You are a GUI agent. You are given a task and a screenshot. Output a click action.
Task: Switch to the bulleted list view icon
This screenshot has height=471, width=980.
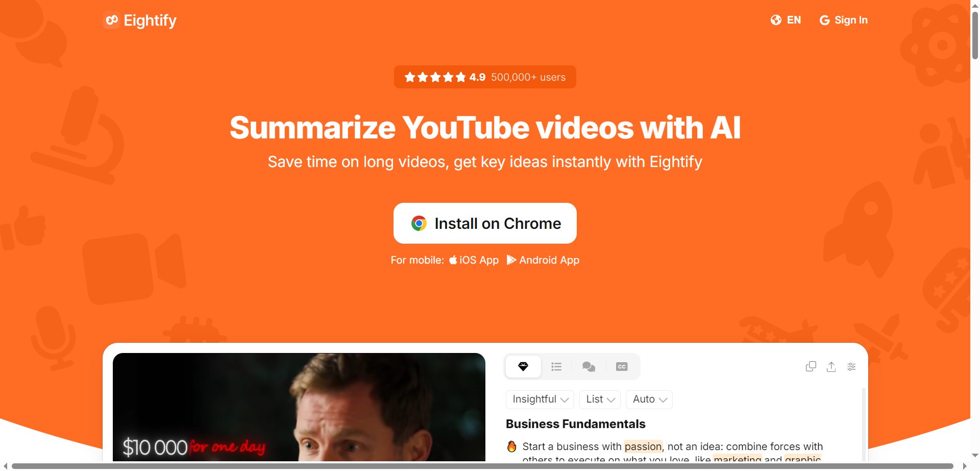pos(556,366)
